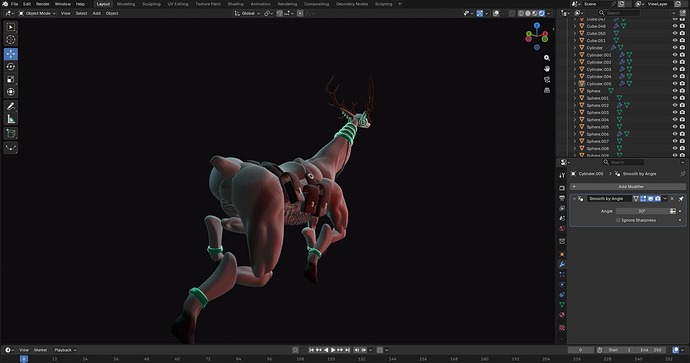Open the Scene properties tab
This screenshot has width=690, height=363.
pyautogui.click(x=562, y=218)
